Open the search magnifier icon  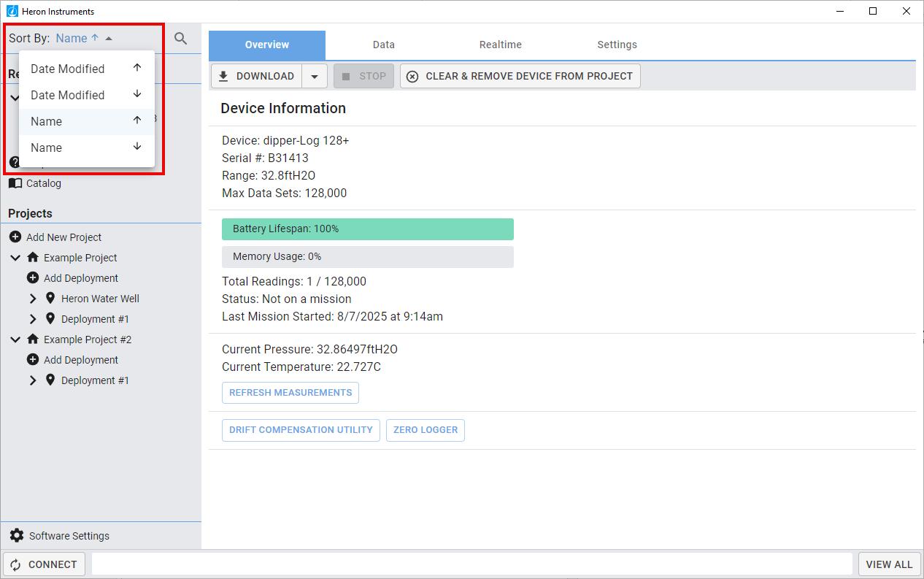point(180,39)
